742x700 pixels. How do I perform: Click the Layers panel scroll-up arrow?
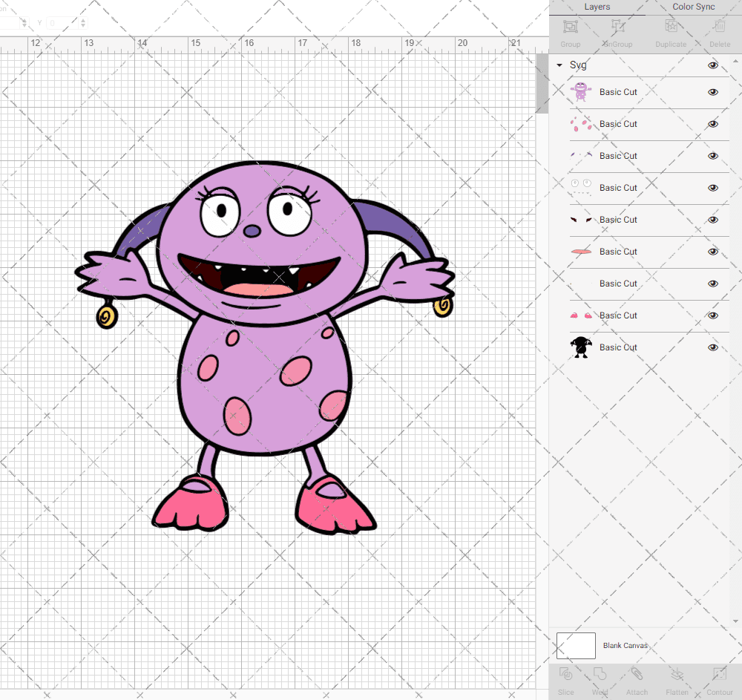point(735,62)
